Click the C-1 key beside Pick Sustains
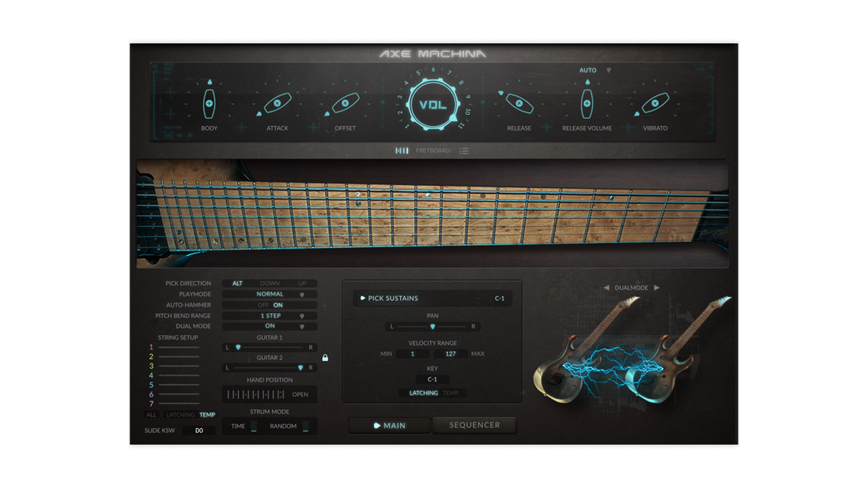 [x=500, y=298]
